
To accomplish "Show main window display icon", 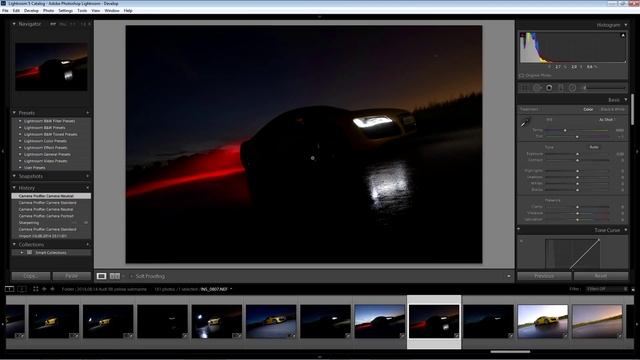I will point(9,289).
